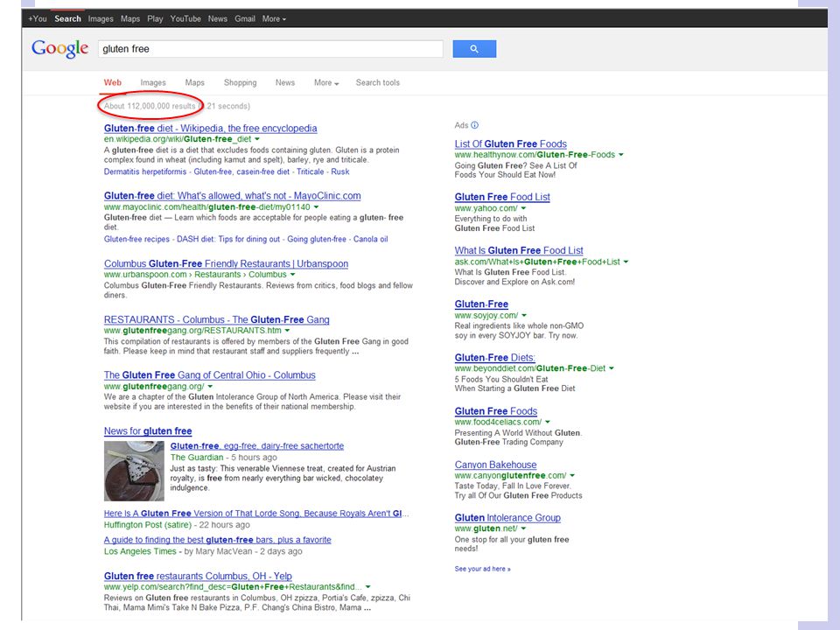Select the Web results tab
The height and width of the screenshot is (630, 840).
[x=113, y=82]
